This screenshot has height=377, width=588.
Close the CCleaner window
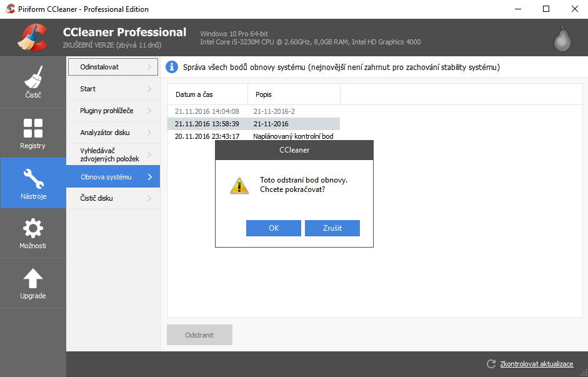pyautogui.click(x=574, y=9)
